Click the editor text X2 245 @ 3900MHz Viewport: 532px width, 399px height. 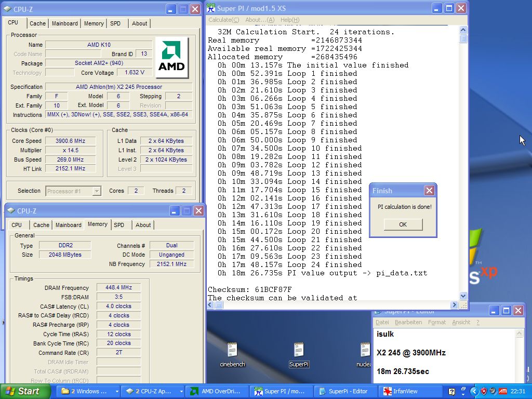[411, 353]
